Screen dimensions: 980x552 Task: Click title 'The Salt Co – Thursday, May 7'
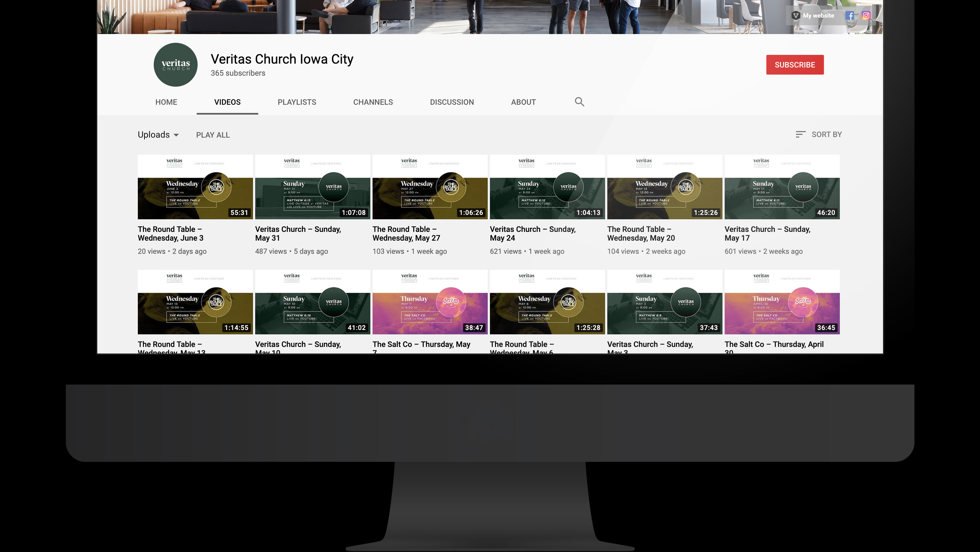[421, 347]
